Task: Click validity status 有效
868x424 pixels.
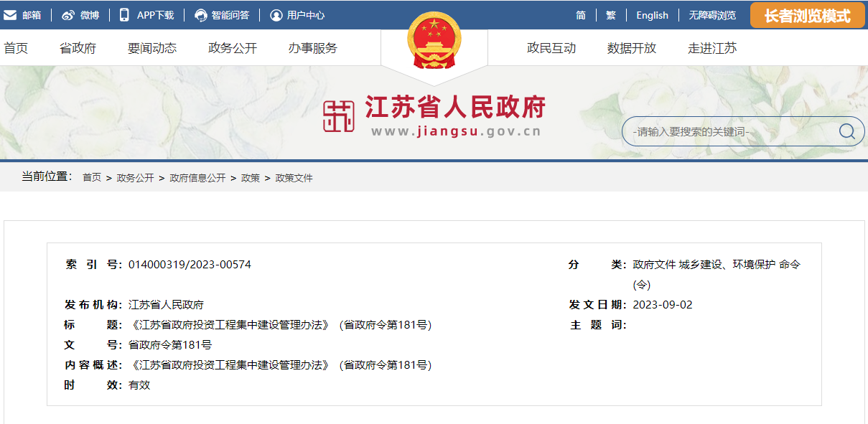Action: [139, 385]
